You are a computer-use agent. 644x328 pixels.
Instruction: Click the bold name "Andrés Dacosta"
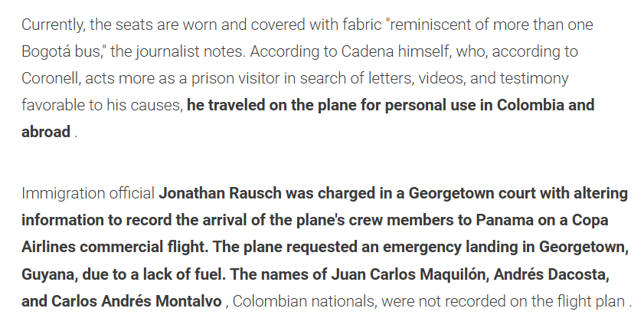pos(550,274)
